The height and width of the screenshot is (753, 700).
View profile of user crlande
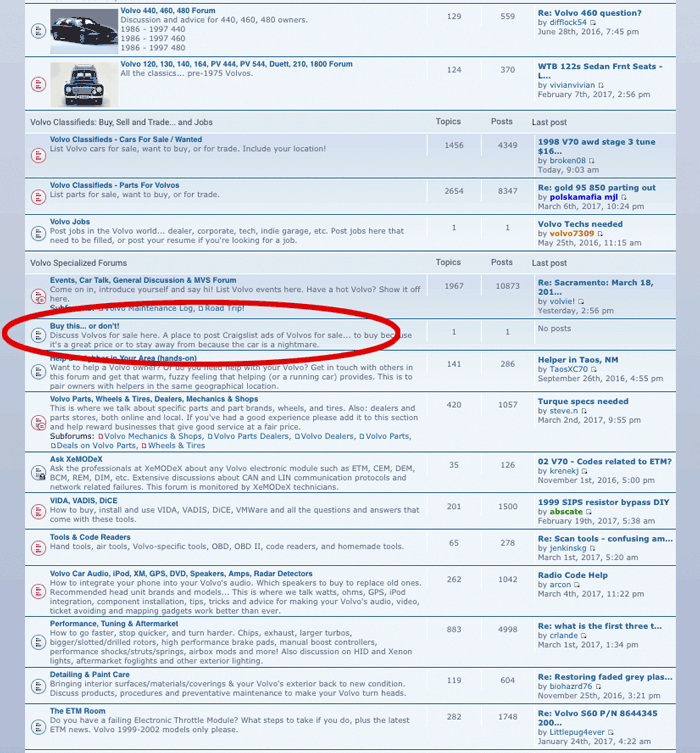564,635
